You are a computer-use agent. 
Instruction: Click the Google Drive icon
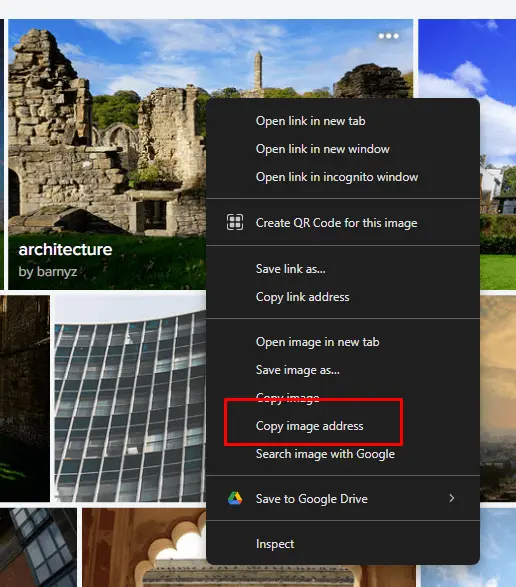point(235,498)
